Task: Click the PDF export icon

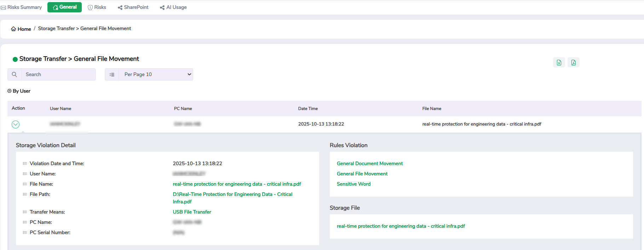Action: (x=573, y=63)
